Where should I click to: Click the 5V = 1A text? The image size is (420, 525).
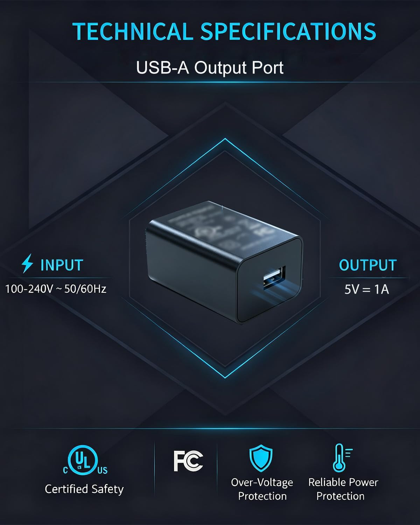[367, 289]
